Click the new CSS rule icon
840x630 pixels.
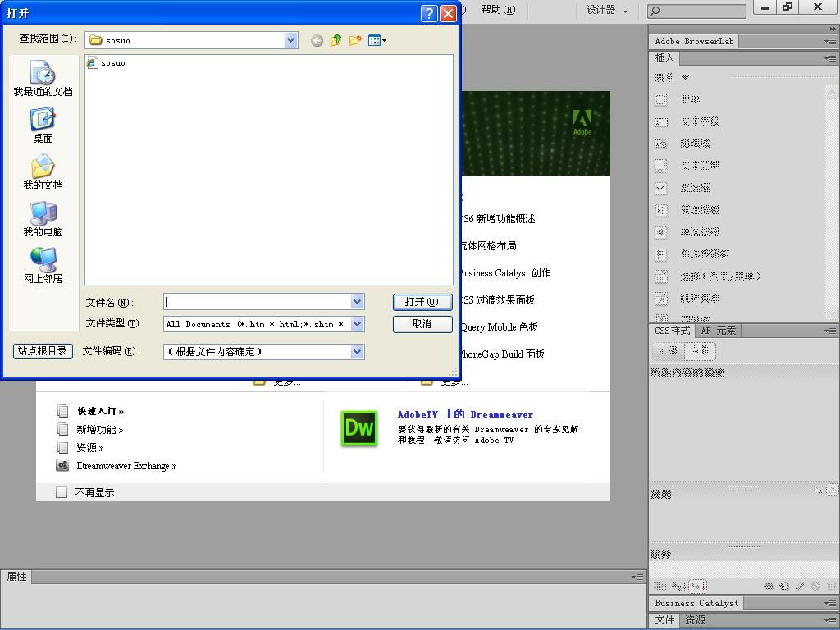(x=784, y=586)
